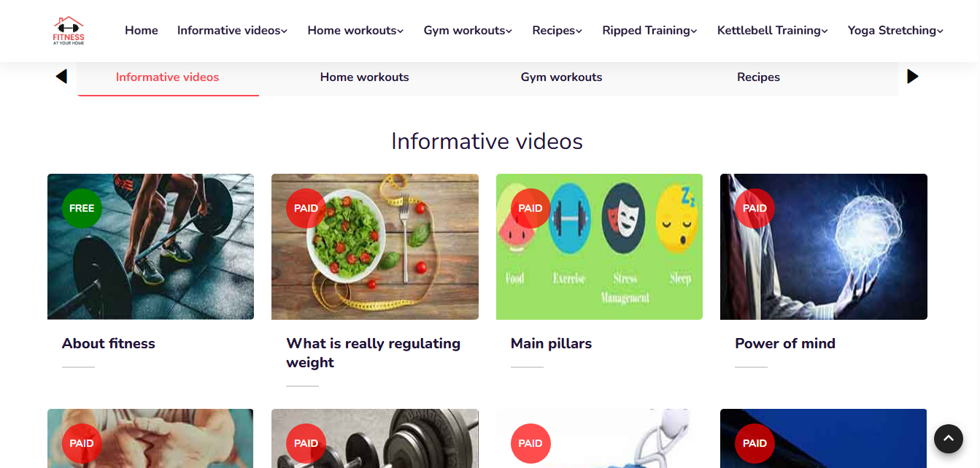Open the Gym workouts dropdown menu
980x468 pixels.
tap(468, 31)
